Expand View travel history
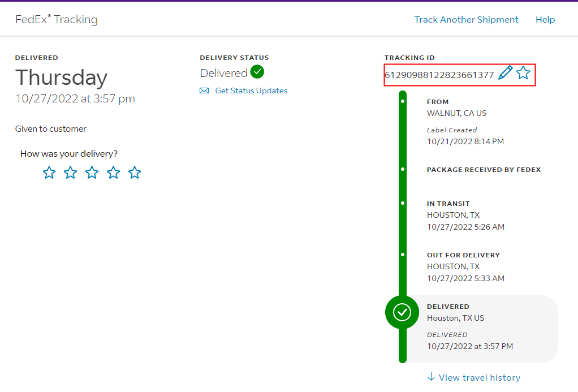This screenshot has height=392, width=578. point(479,377)
